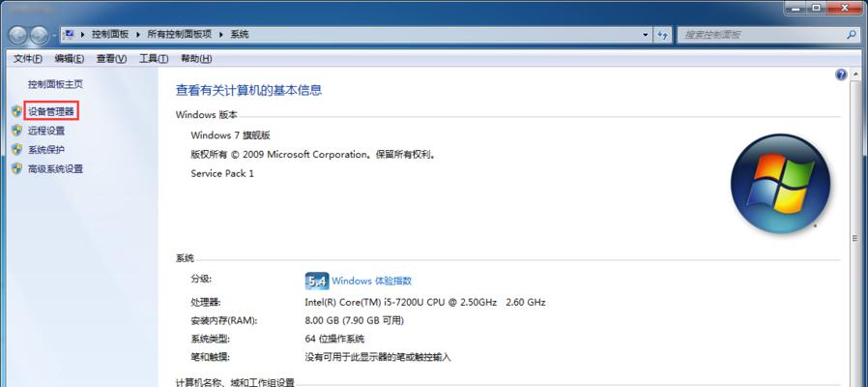This screenshot has height=387, width=868.
Task: Open the 工具(T) menu
Action: click(x=154, y=58)
